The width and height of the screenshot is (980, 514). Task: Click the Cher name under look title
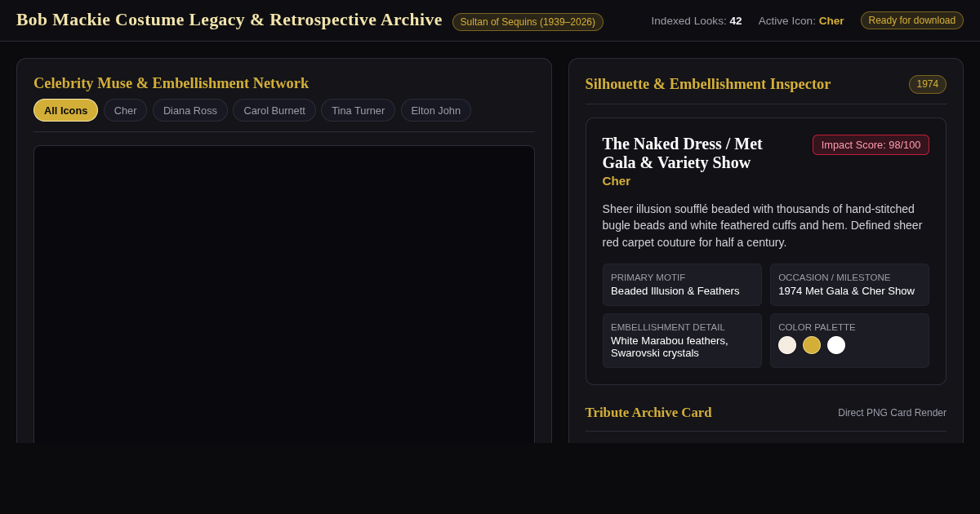point(617,181)
